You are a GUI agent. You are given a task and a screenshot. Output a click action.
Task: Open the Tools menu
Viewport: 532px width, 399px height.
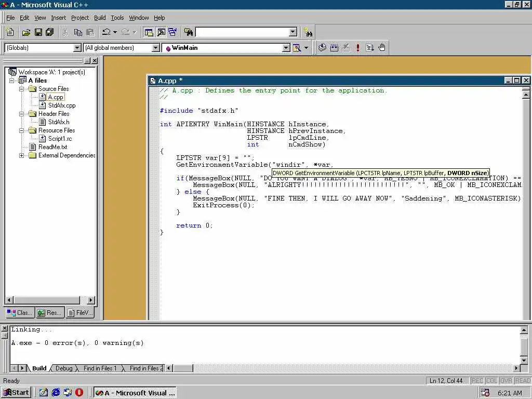coord(117,18)
